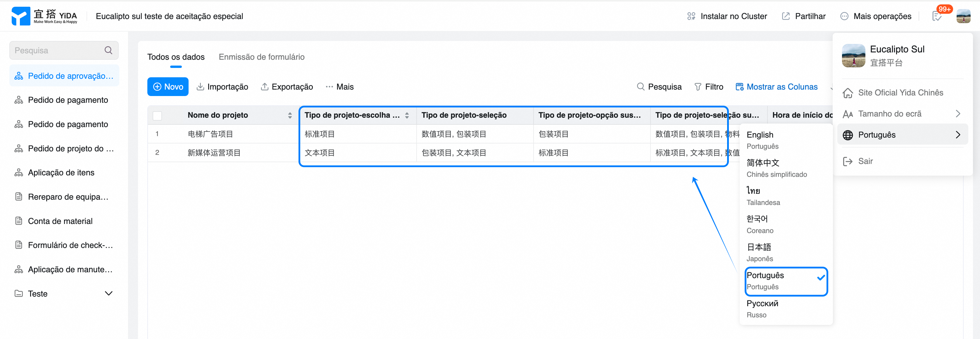Expand the Teste folder
Screen dimensions: 980x339
click(108, 293)
